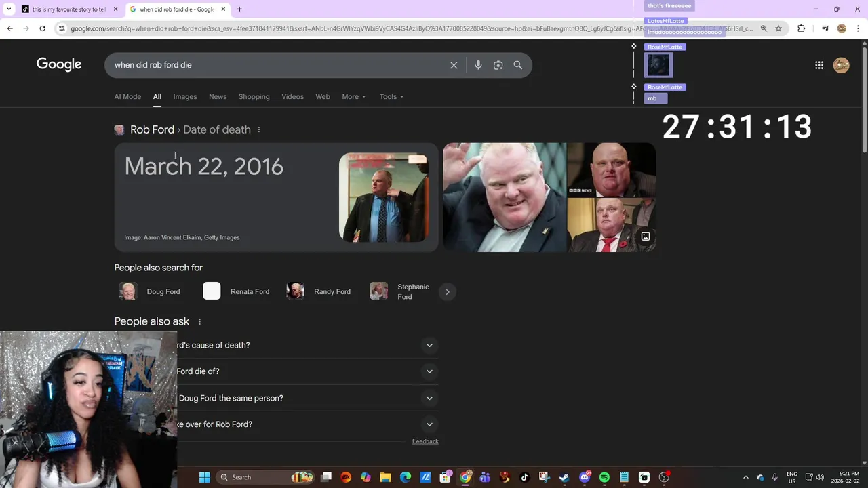
Task: Click Rob Ford breadcrumb link
Action: click(152, 129)
